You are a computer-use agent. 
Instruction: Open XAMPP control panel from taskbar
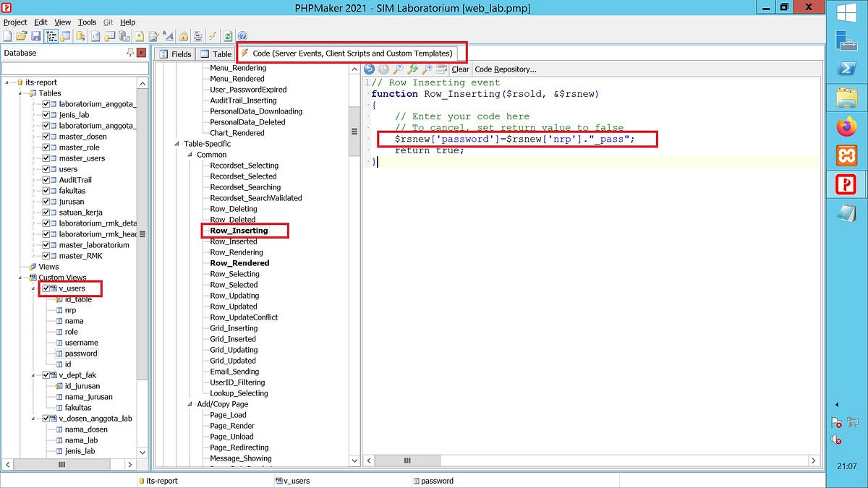pyautogui.click(x=846, y=155)
